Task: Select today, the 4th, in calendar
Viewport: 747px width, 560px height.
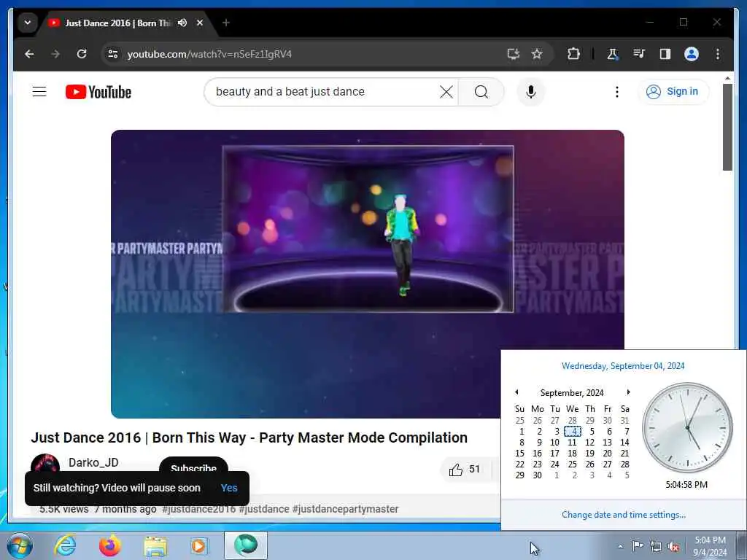Action: pos(573,432)
